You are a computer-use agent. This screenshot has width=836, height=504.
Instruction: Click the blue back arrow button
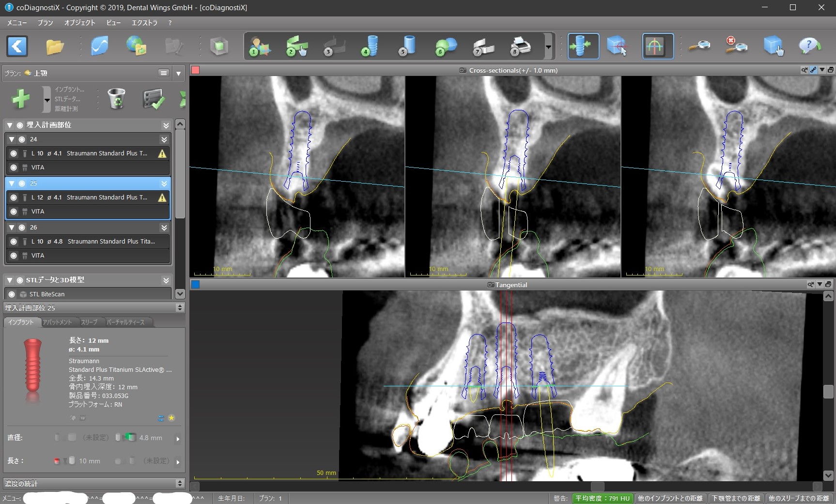pyautogui.click(x=17, y=46)
